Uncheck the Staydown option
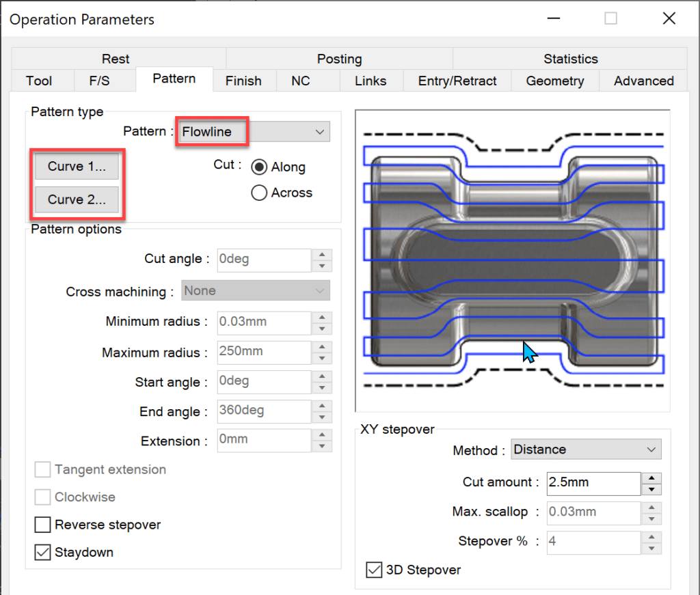Image resolution: width=700 pixels, height=595 pixels. tap(41, 552)
